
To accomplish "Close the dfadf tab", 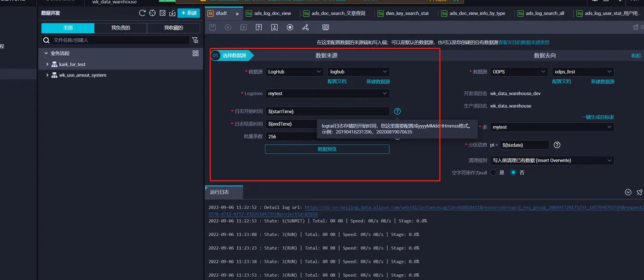I will click(x=237, y=14).
